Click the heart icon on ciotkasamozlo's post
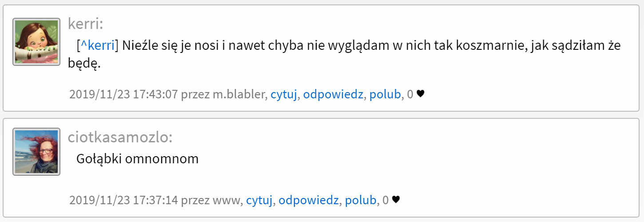Screen dimensions: 644x222 (x=396, y=200)
